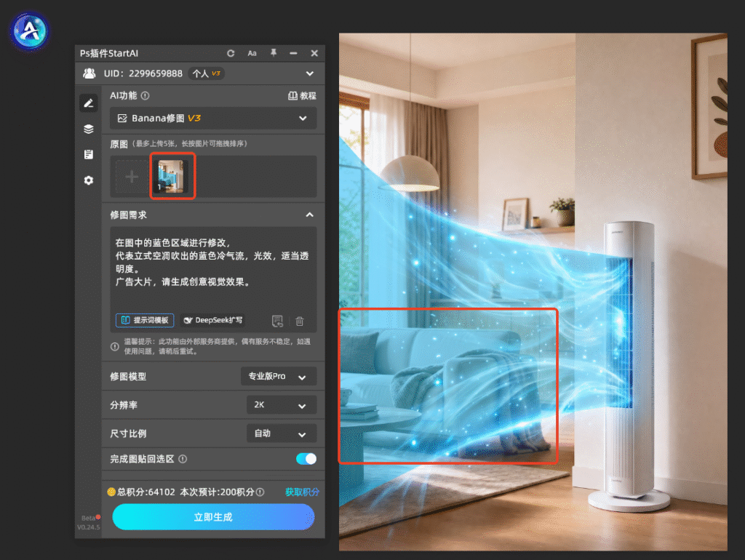Use DeepSeek扩写 to expand prompt
The width and height of the screenshot is (745, 560).
[213, 320]
